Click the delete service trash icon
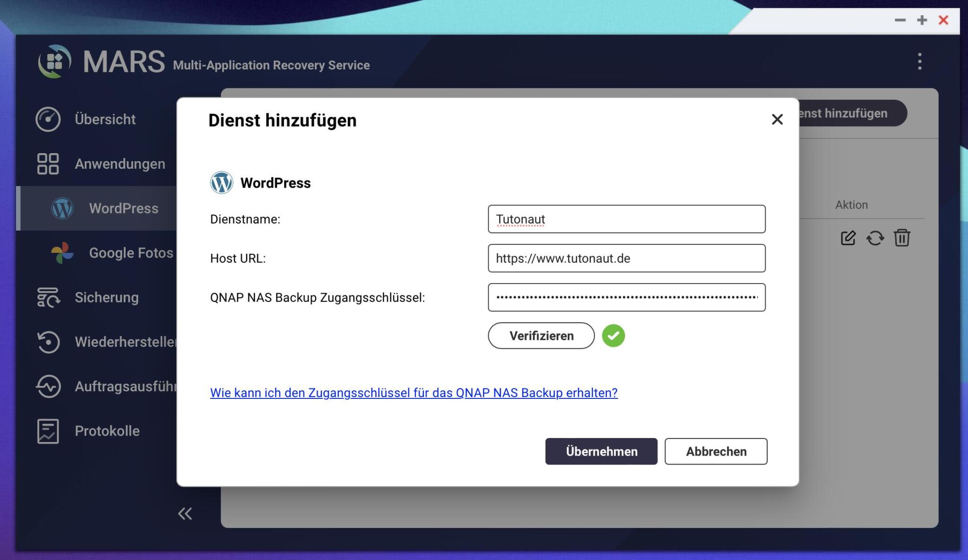 tap(902, 238)
